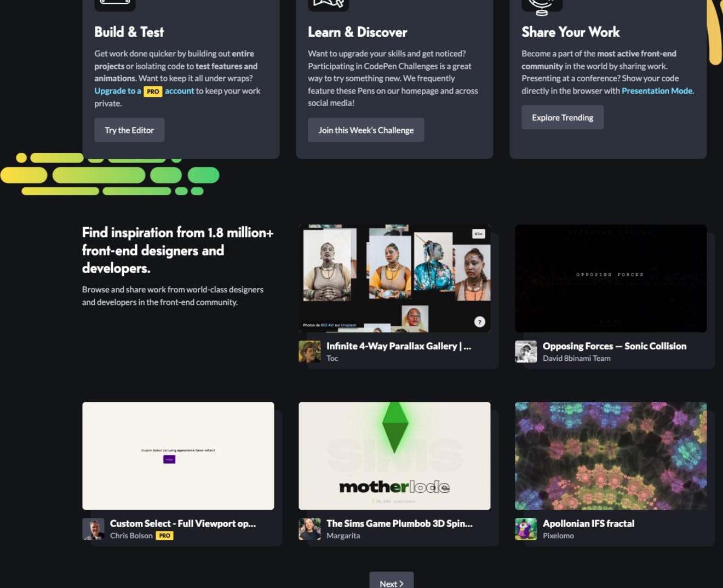Visit Pixelomo's profile name

point(558,536)
